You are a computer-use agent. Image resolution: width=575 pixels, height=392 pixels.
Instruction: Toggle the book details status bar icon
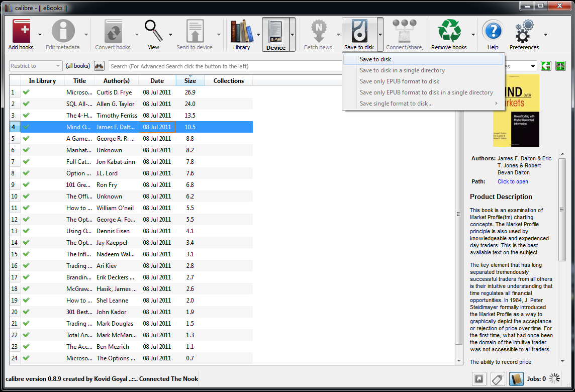pos(516,379)
